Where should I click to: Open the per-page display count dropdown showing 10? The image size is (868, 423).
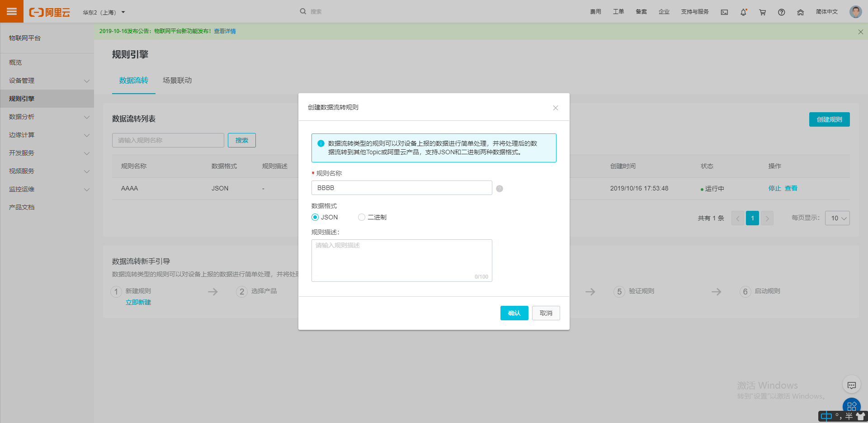837,218
